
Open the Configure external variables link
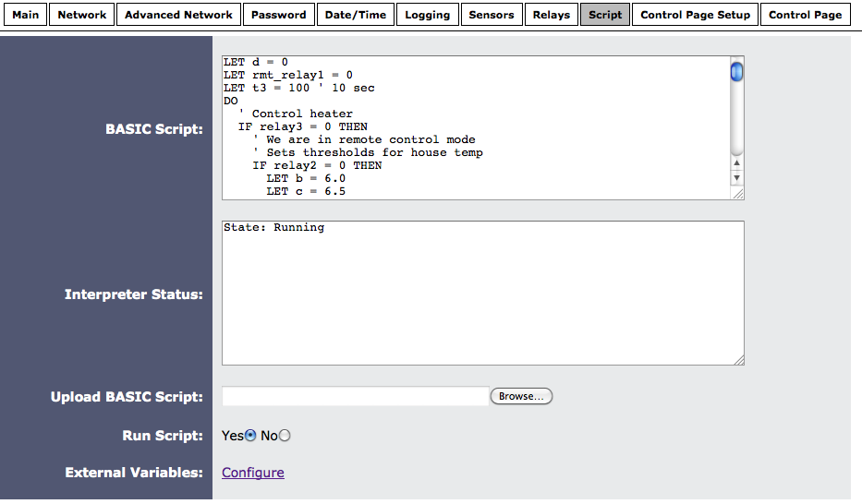click(253, 473)
